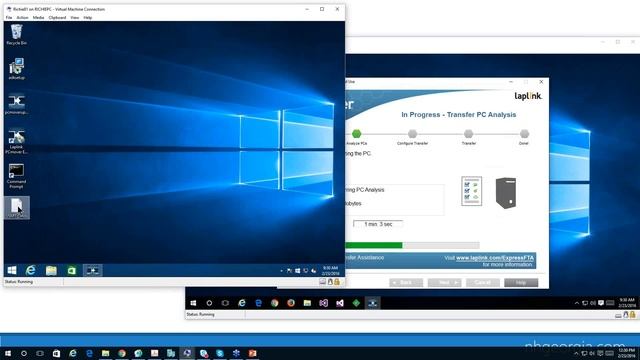640x360 pixels.
Task: Select the pcmover setup icon below adksetup
Action: pos(16,104)
